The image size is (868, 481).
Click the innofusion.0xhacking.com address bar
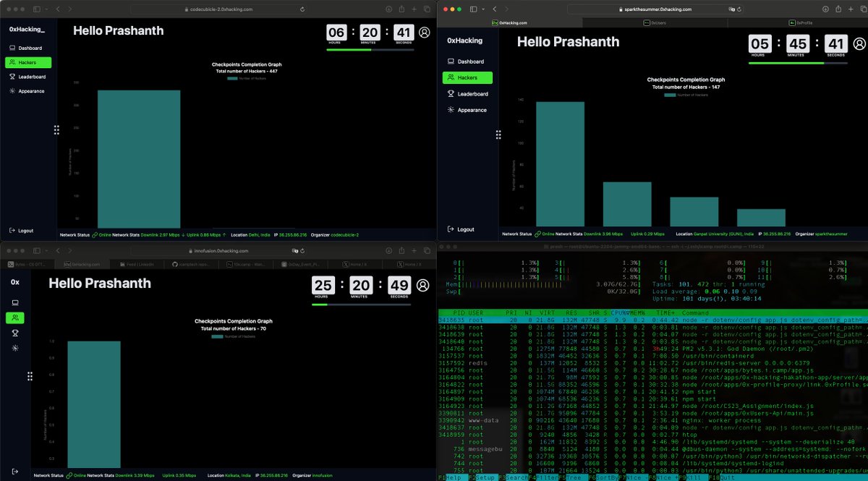(217, 250)
